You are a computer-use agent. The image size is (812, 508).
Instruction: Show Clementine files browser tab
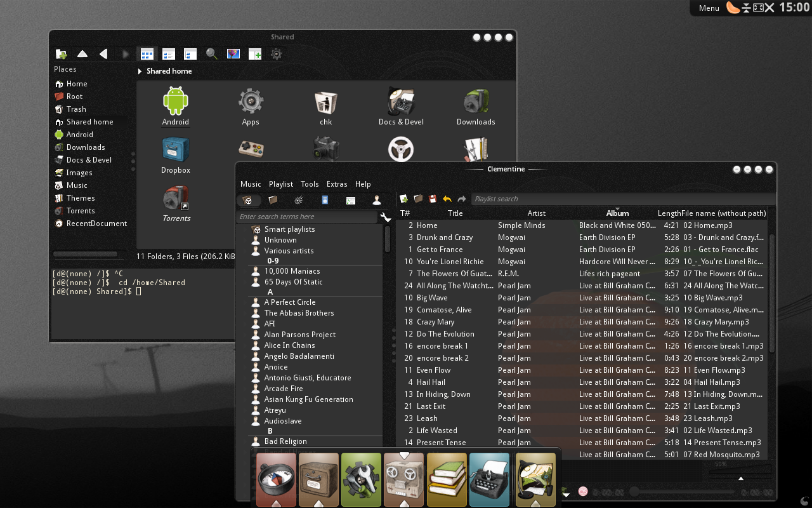pyautogui.click(x=273, y=200)
